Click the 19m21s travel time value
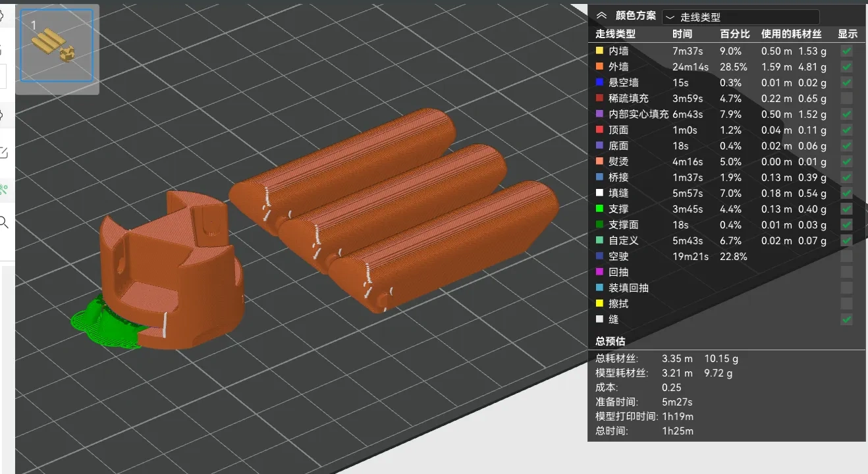Viewport: 868px width, 474px height. pyautogui.click(x=690, y=256)
